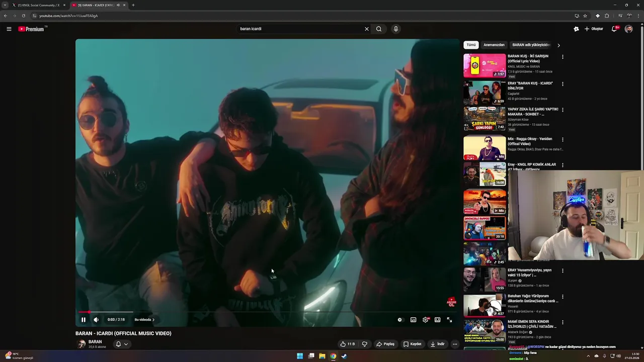Screen dimensions: 644x362
Task: Open options for 'ERAY Husamviyuviyu' video
Action: click(x=562, y=270)
